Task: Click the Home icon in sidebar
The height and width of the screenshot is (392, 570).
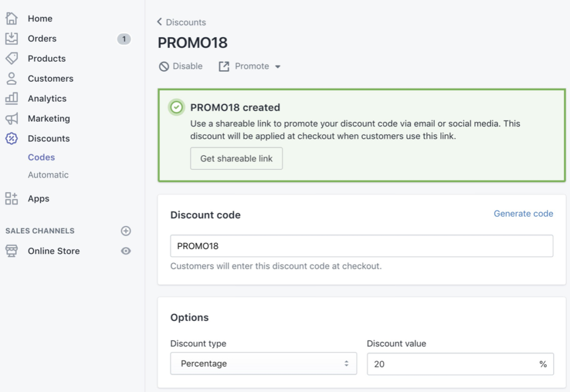Action: 11,18
